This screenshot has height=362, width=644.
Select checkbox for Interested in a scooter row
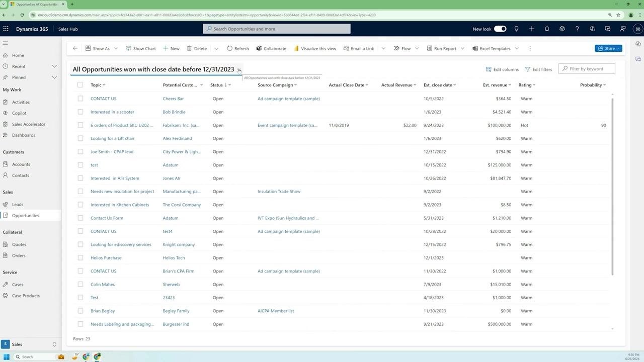click(80, 112)
